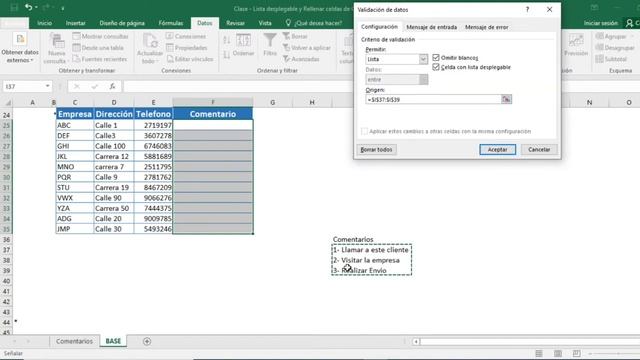Viewport: 640px width, 360px height.
Task: Click the insert function fx icon
Action: [112, 87]
